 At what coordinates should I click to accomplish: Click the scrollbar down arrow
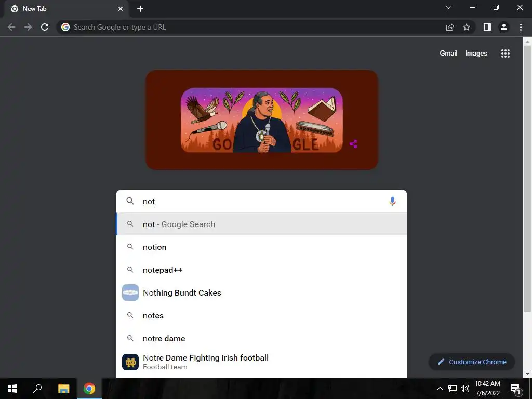pos(527,374)
